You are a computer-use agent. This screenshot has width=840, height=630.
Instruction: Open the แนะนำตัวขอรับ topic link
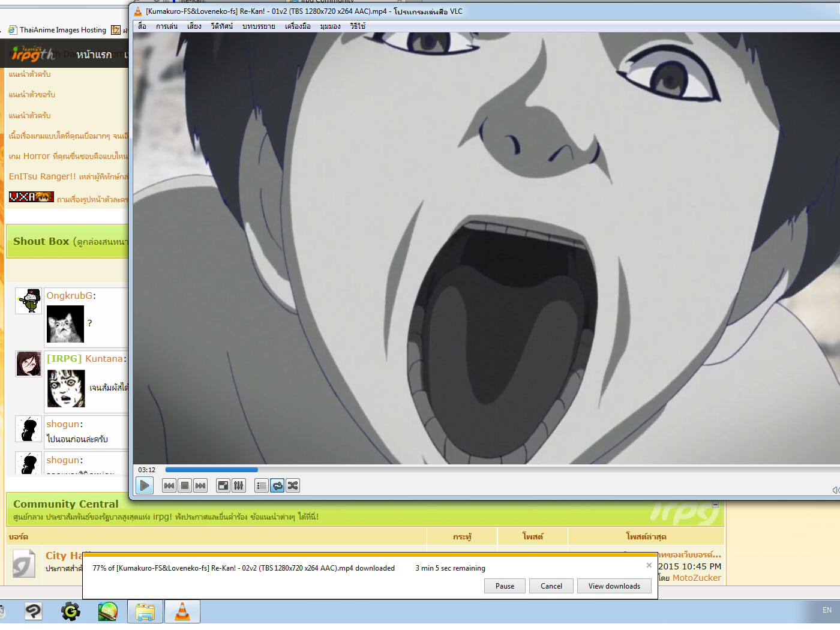[x=32, y=95]
